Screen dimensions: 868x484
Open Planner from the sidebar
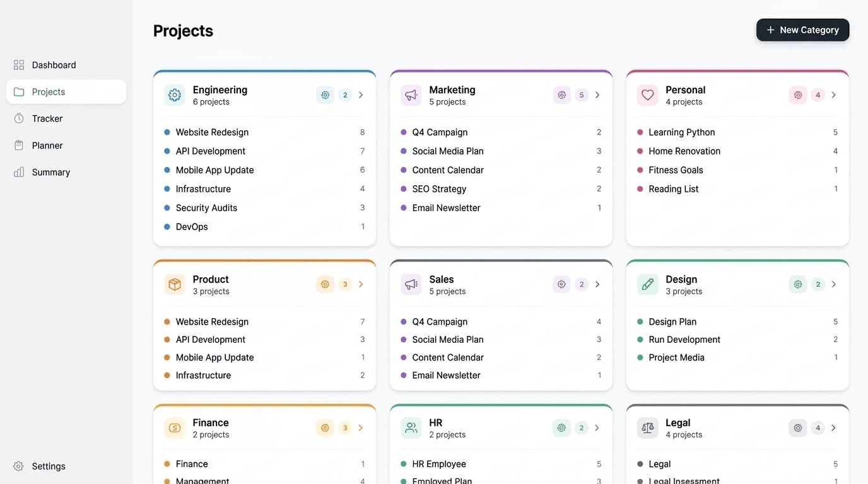tap(66, 146)
